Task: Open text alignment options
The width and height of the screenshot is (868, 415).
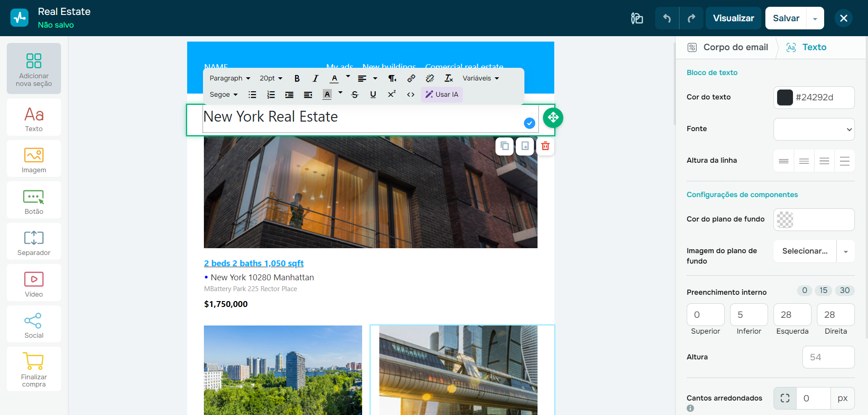Action: tap(367, 78)
